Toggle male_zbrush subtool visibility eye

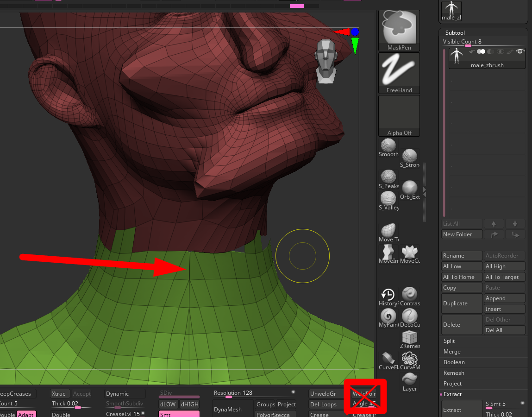(520, 51)
